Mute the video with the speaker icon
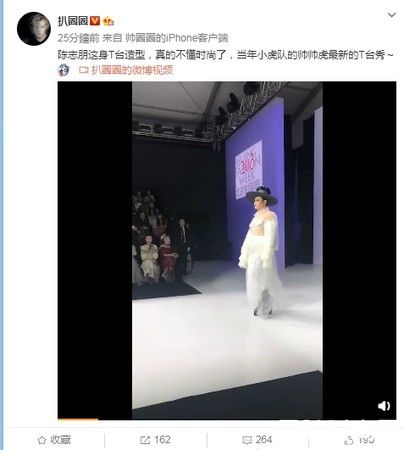Screen dimensions: 404x450 click(384, 406)
